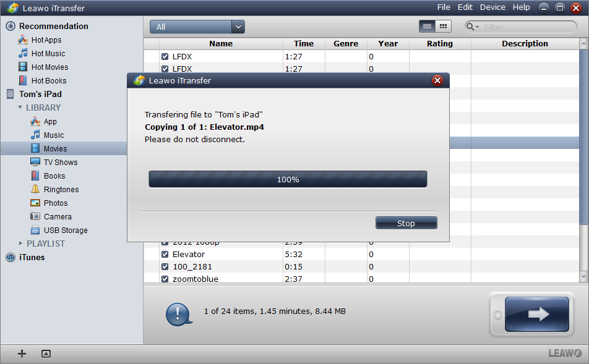Click the info exclamation bubble icon
Viewport: 589px width, 364px height.
click(x=179, y=314)
